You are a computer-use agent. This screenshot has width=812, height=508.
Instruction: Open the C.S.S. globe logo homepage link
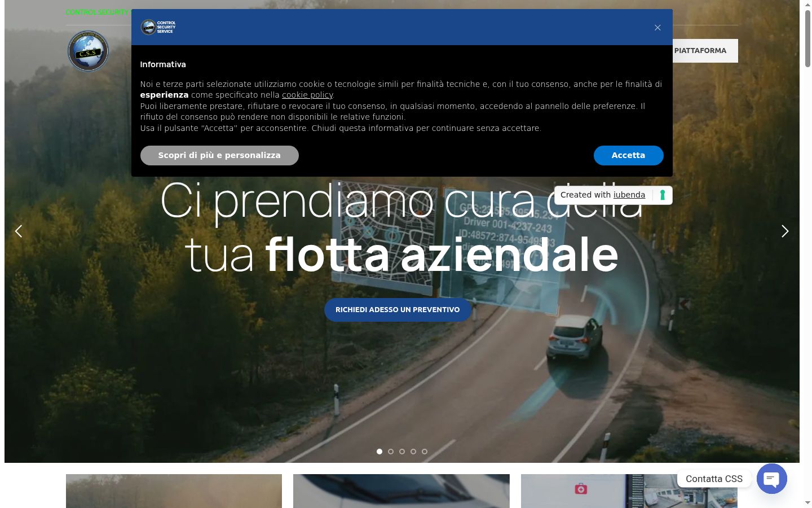click(88, 51)
